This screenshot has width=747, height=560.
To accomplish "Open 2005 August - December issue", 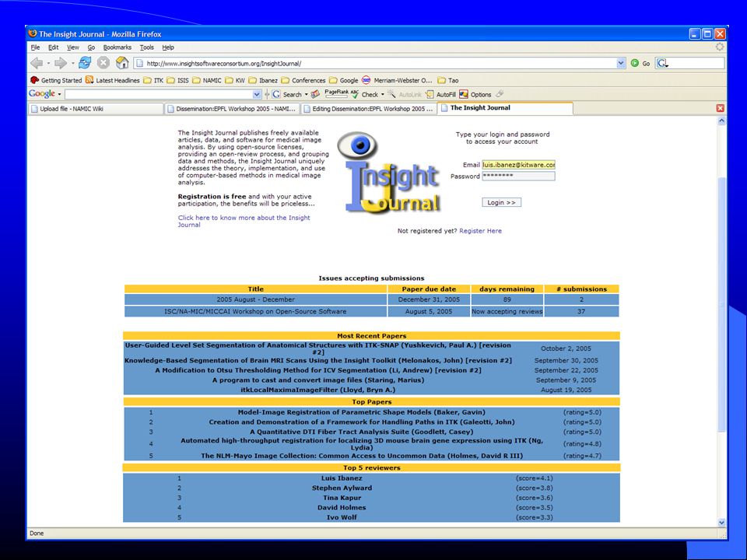I will [x=255, y=299].
